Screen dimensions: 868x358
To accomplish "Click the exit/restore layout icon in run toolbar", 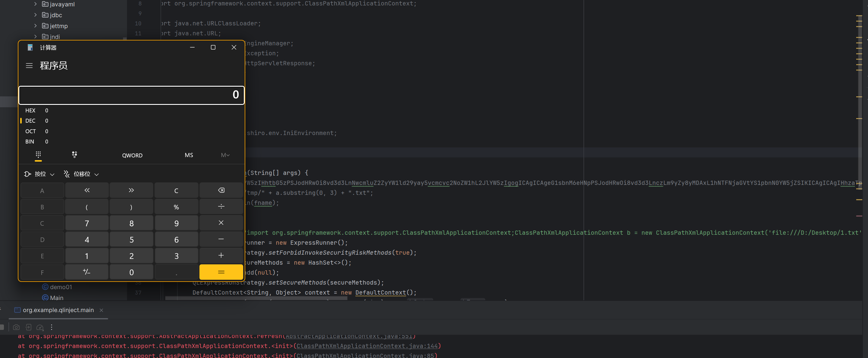I will tap(28, 327).
